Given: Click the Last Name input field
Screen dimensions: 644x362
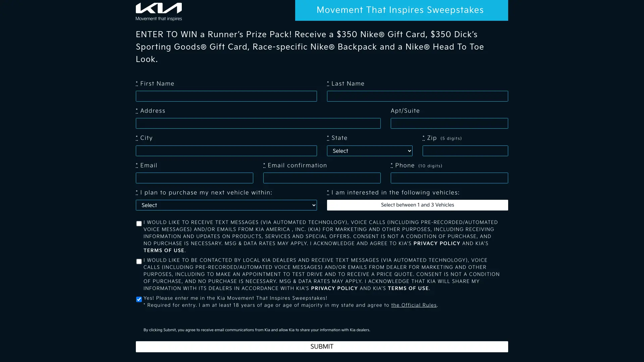Looking at the screenshot, I should [417, 96].
